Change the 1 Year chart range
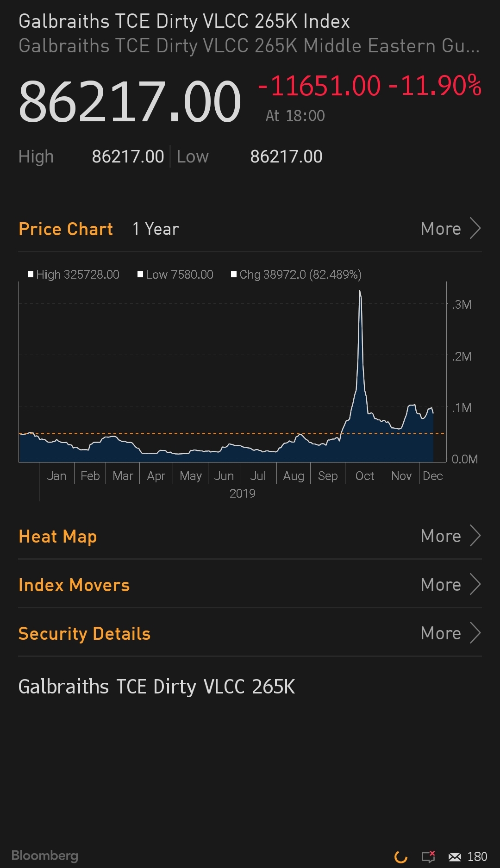Viewport: 500px width, 868px height. pos(156,229)
